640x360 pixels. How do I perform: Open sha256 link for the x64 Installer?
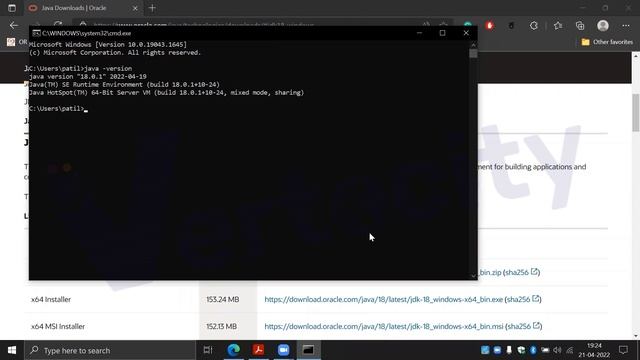click(x=523, y=299)
